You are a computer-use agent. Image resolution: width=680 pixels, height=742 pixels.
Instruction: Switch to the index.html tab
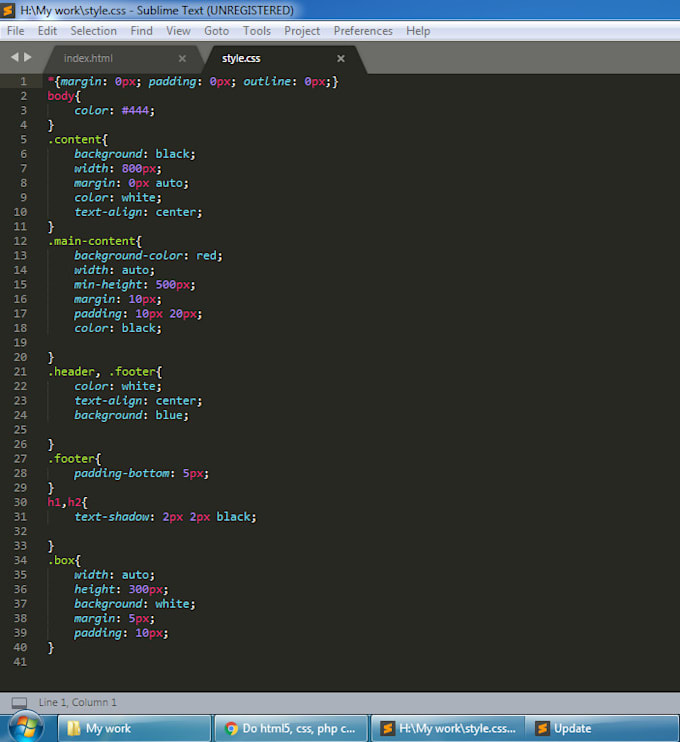pyautogui.click(x=89, y=59)
